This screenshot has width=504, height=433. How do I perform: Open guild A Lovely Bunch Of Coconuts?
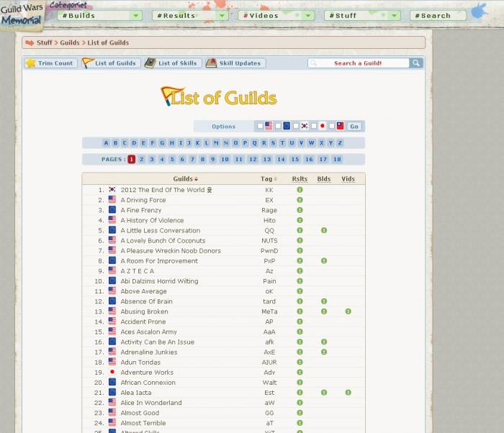point(163,240)
